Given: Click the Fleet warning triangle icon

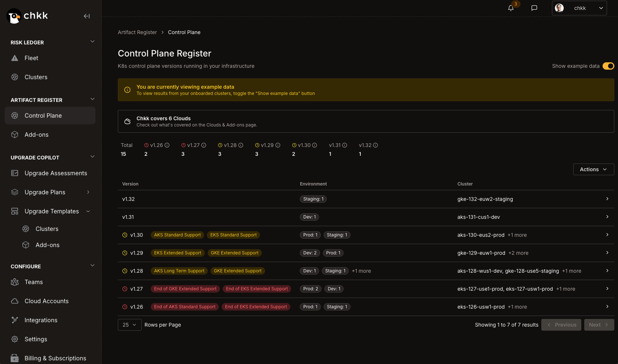Looking at the screenshot, I should point(15,58).
